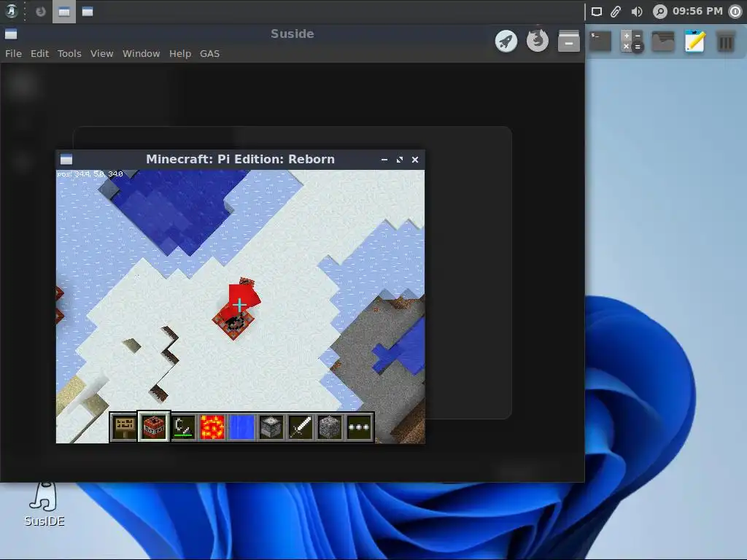Switch to second window button in top panel
This screenshot has width=747, height=560.
click(x=88, y=12)
